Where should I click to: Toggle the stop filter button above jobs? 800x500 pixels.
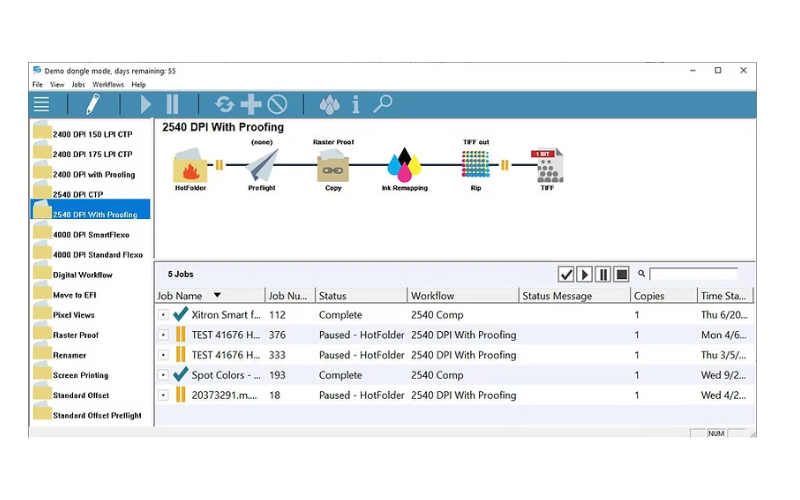pos(621,274)
